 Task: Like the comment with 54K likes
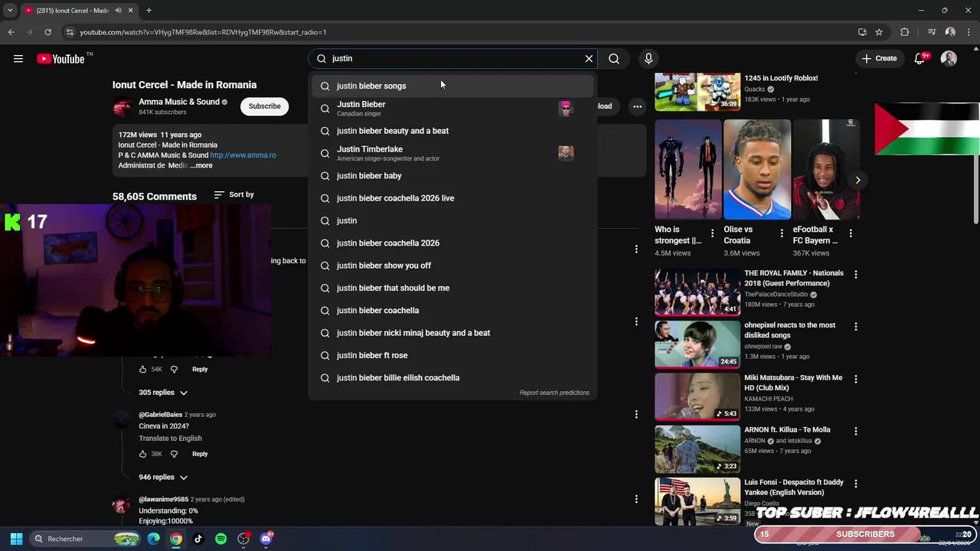pos(142,370)
